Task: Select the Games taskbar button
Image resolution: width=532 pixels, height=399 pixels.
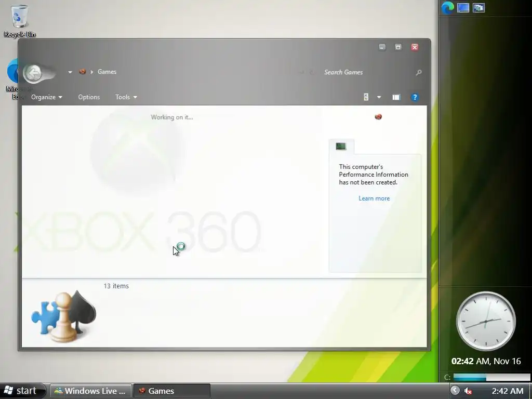Action: pyautogui.click(x=171, y=391)
